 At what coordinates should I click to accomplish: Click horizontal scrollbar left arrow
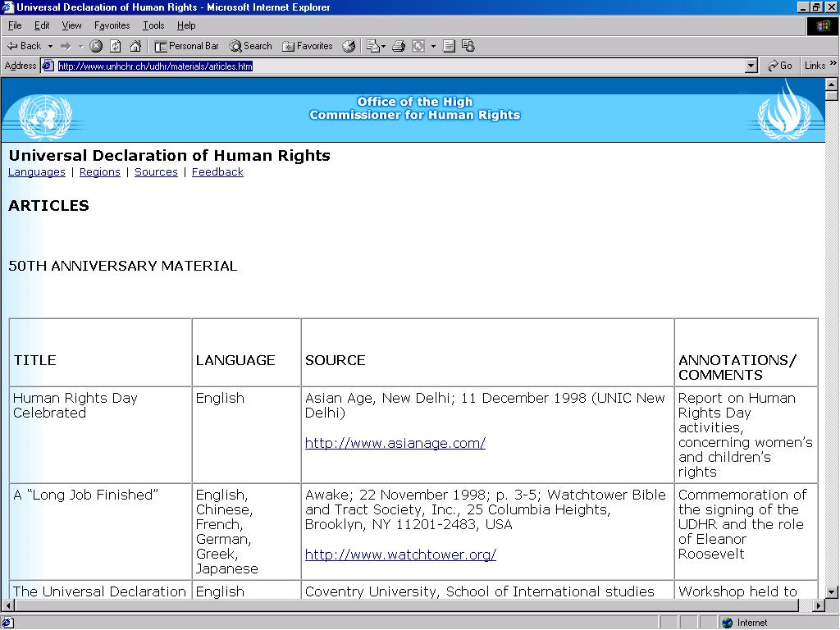point(7,605)
